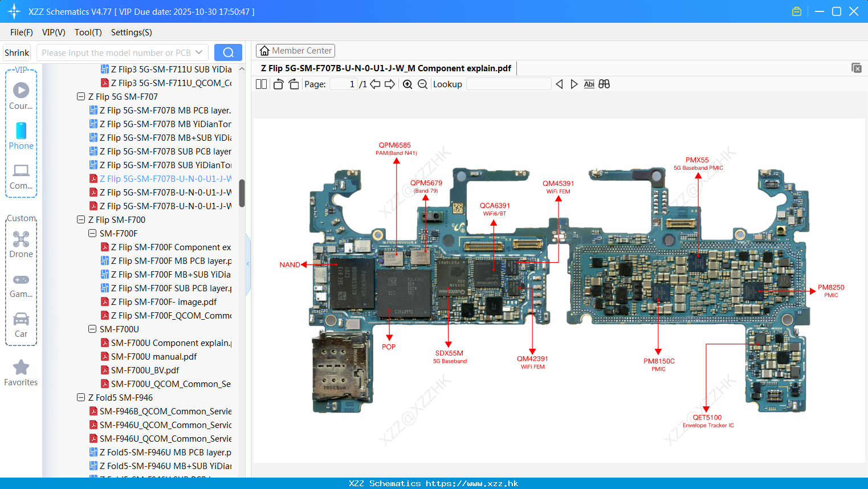Image resolution: width=868 pixels, height=489 pixels.
Task: Open Z Flip SM-F700F SUB PCB layer
Action: (166, 288)
